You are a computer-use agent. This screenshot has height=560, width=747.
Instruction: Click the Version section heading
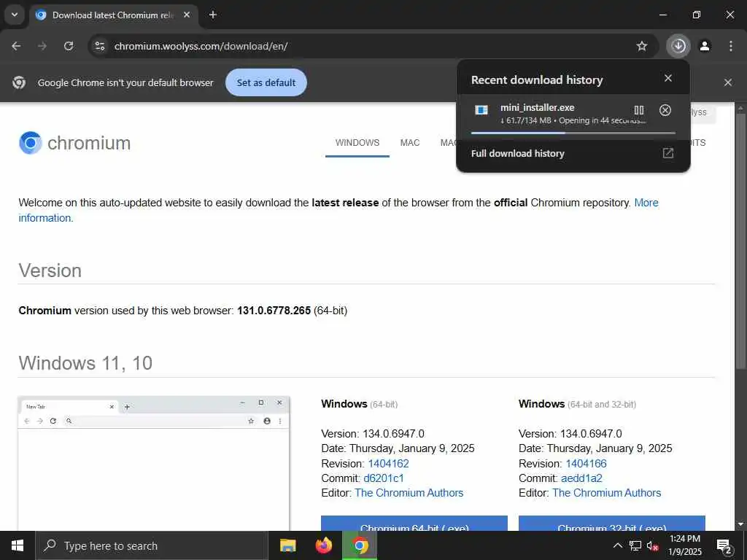click(x=50, y=271)
